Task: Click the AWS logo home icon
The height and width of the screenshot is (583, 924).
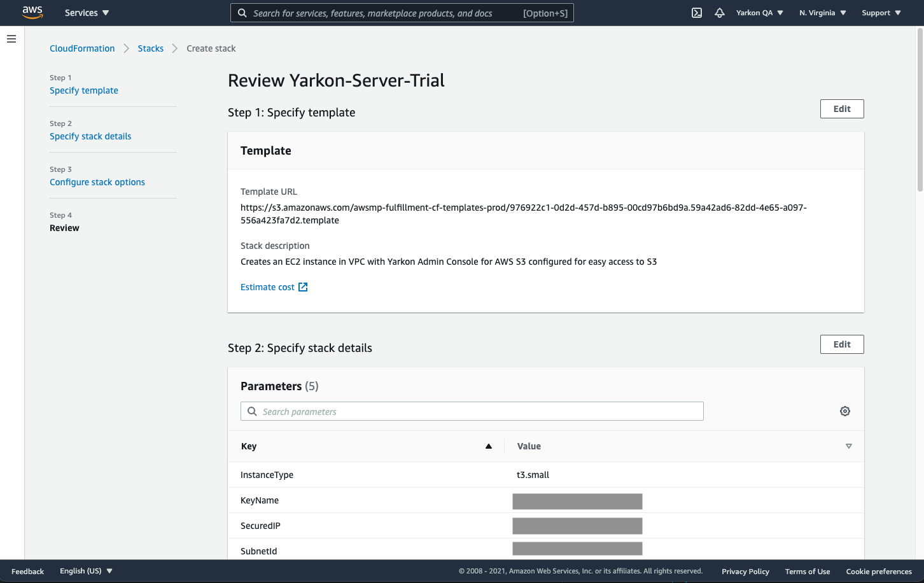Action: tap(32, 13)
